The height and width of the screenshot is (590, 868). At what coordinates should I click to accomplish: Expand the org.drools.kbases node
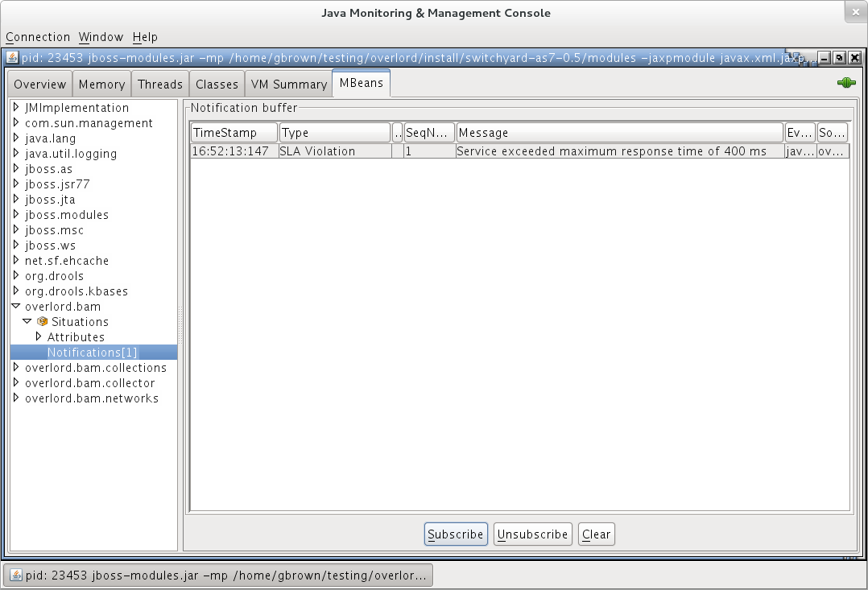pos(16,291)
